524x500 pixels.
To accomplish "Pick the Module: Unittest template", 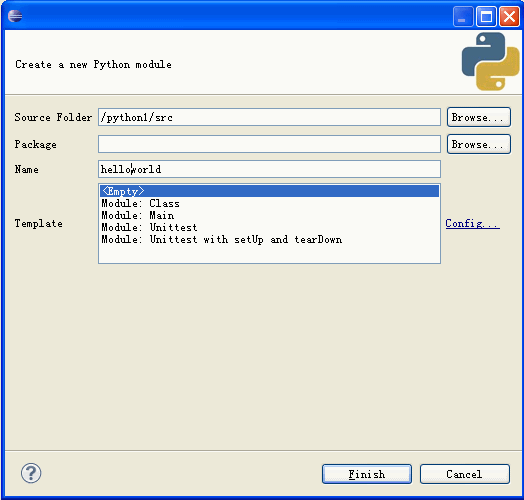I will [x=269, y=227].
